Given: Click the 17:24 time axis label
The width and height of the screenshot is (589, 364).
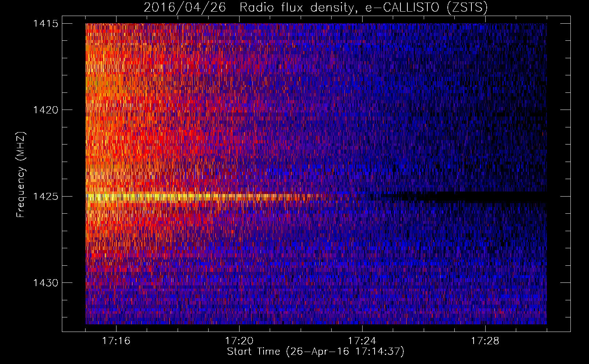Looking at the screenshot, I should (362, 341).
